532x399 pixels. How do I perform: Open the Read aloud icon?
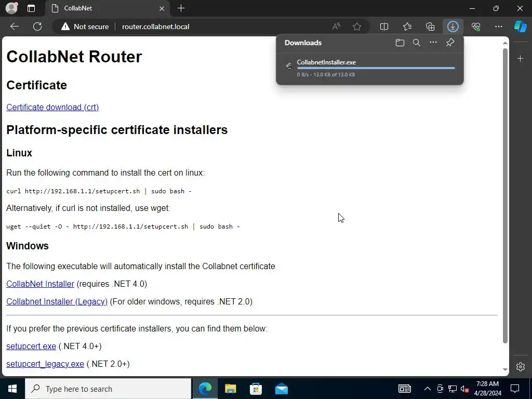(336, 26)
